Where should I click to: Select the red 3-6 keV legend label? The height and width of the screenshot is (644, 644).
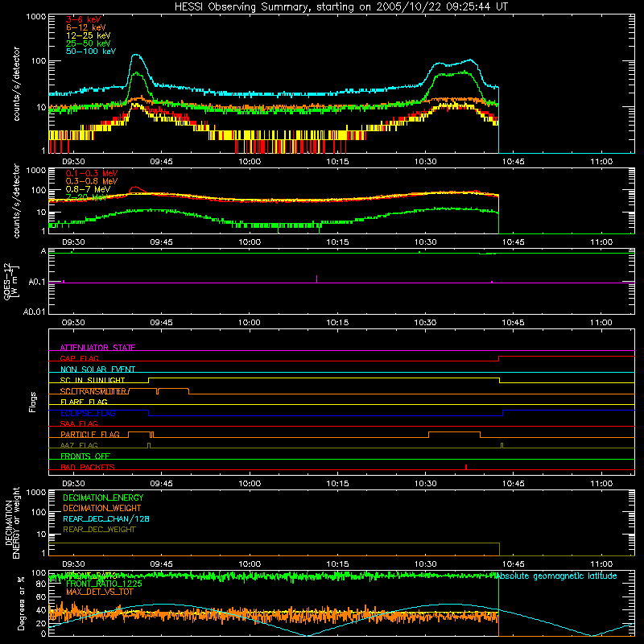(x=84, y=19)
